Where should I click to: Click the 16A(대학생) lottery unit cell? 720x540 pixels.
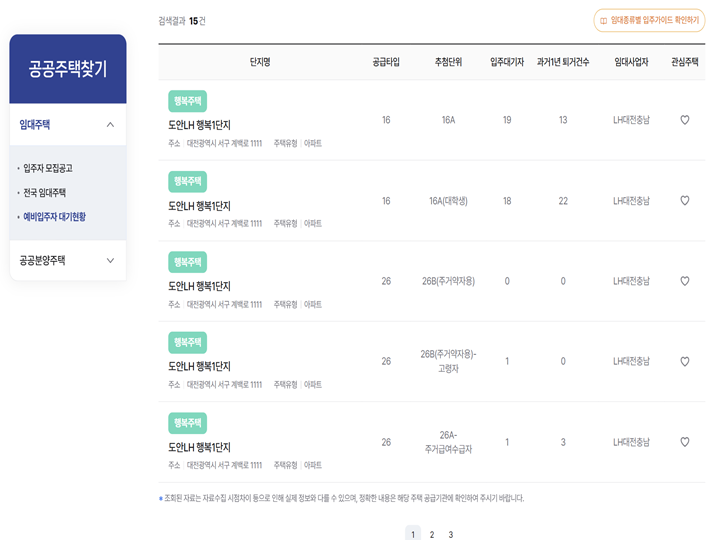click(x=448, y=201)
